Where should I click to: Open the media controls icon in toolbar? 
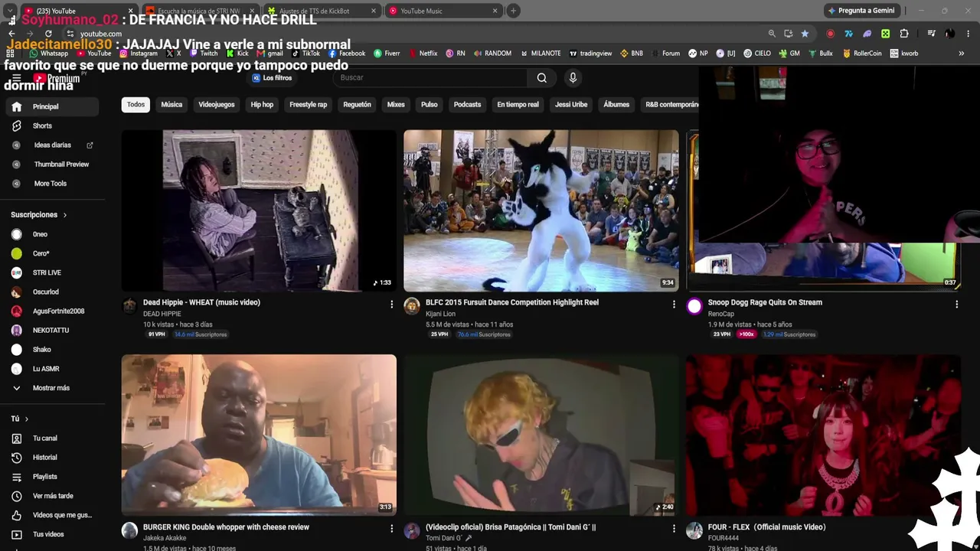click(931, 34)
